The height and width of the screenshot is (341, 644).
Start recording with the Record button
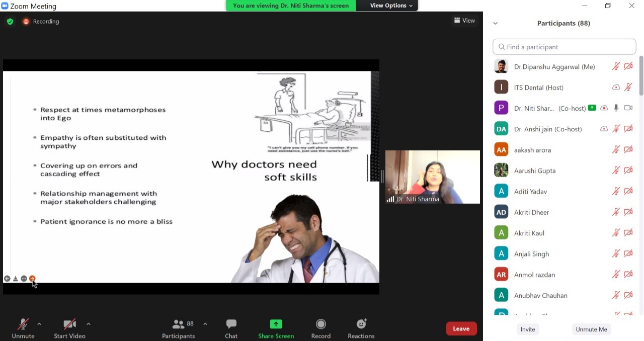tap(320, 328)
